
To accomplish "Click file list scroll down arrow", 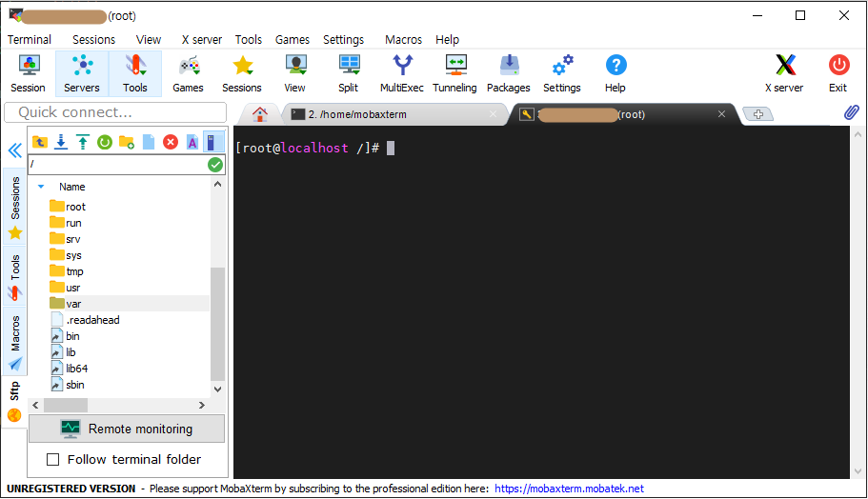I will pyautogui.click(x=217, y=389).
